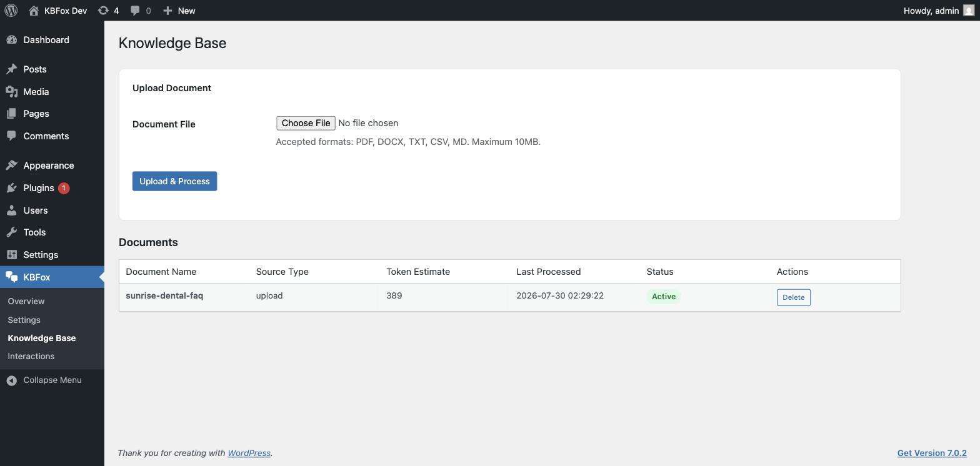Click the Tools wrench icon

point(12,232)
